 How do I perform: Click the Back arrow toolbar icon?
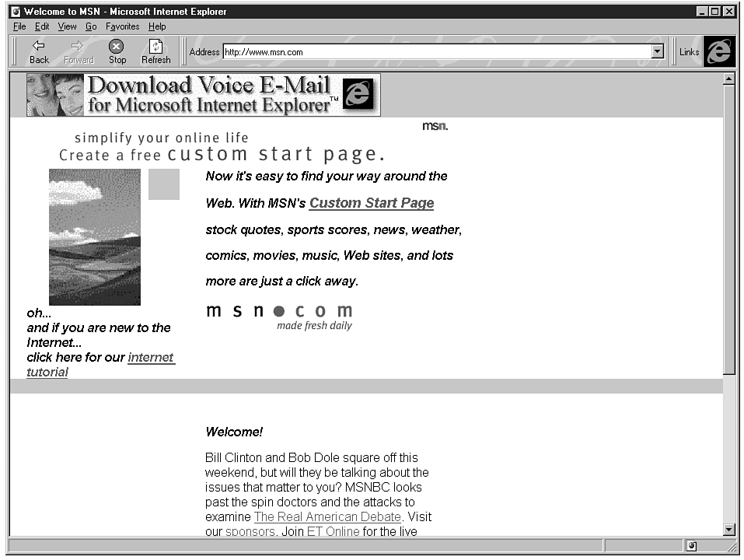pos(39,47)
